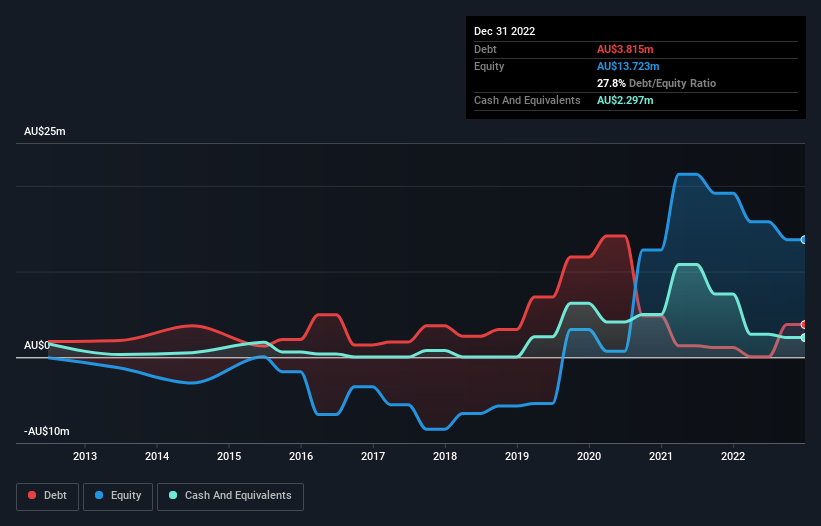Click the 2019 x-axis label
Screen dimensions: 821x526
517,456
